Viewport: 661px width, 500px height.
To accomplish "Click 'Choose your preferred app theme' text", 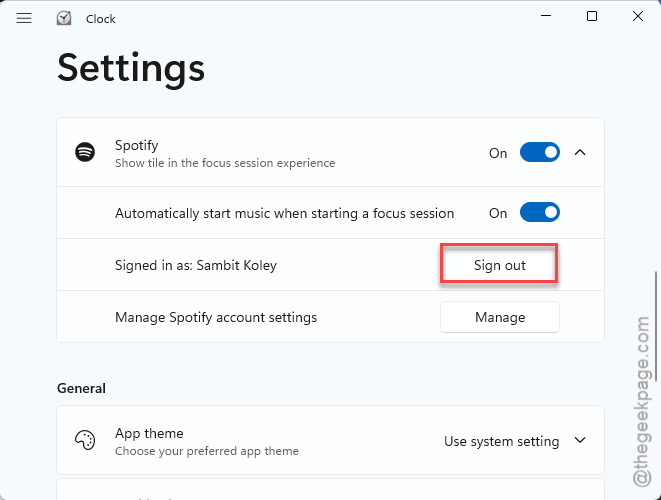I will coord(207,451).
